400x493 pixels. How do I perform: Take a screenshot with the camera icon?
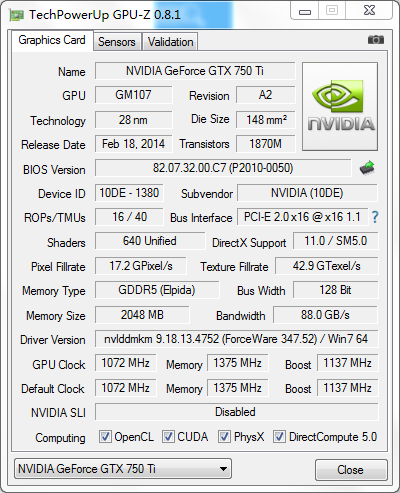click(376, 40)
